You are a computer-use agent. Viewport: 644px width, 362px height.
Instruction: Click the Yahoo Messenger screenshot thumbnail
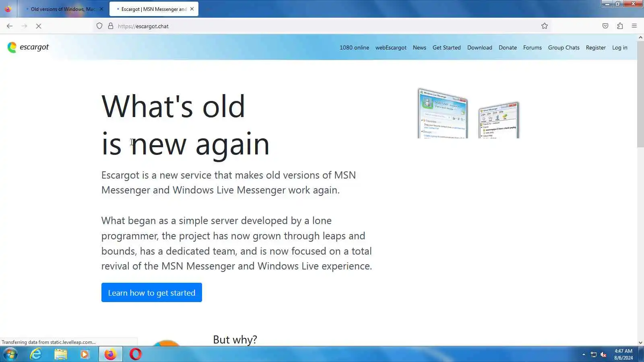coord(499,120)
